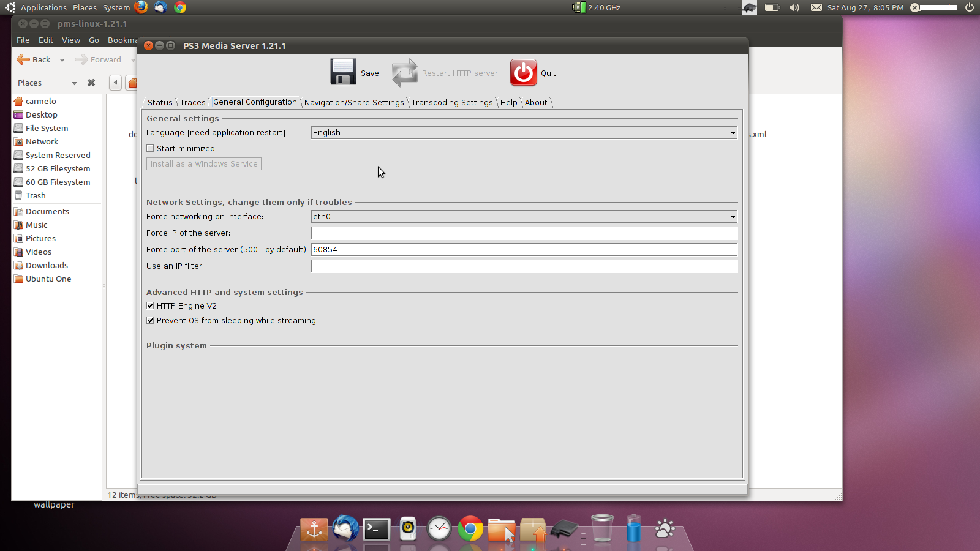The width and height of the screenshot is (980, 551).
Task: Open the speaker music player in dock
Action: pyautogui.click(x=408, y=529)
